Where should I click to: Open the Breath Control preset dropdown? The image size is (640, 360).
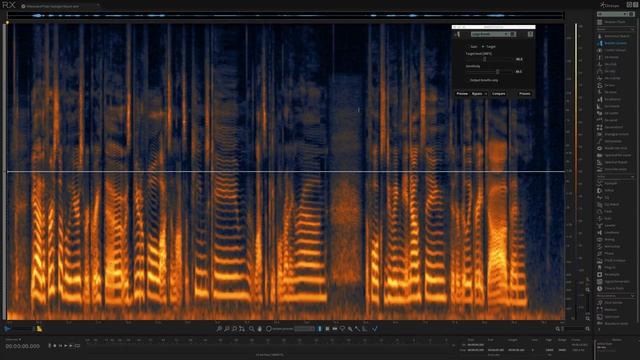tap(490, 34)
